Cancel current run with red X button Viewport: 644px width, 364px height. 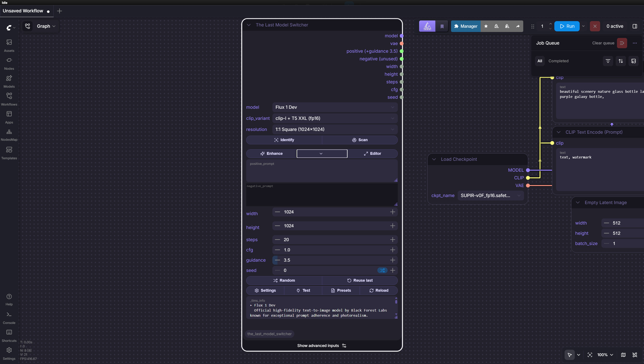point(595,26)
